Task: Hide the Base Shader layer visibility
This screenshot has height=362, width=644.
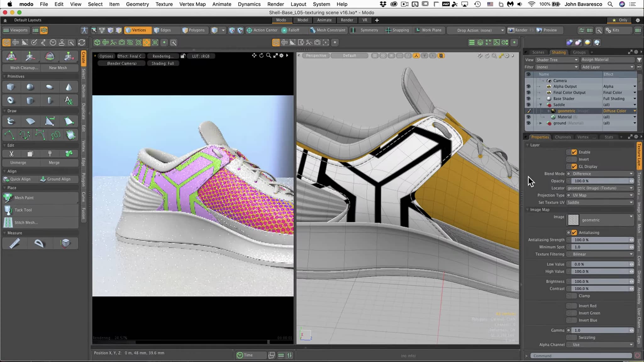Action: [528, 99]
